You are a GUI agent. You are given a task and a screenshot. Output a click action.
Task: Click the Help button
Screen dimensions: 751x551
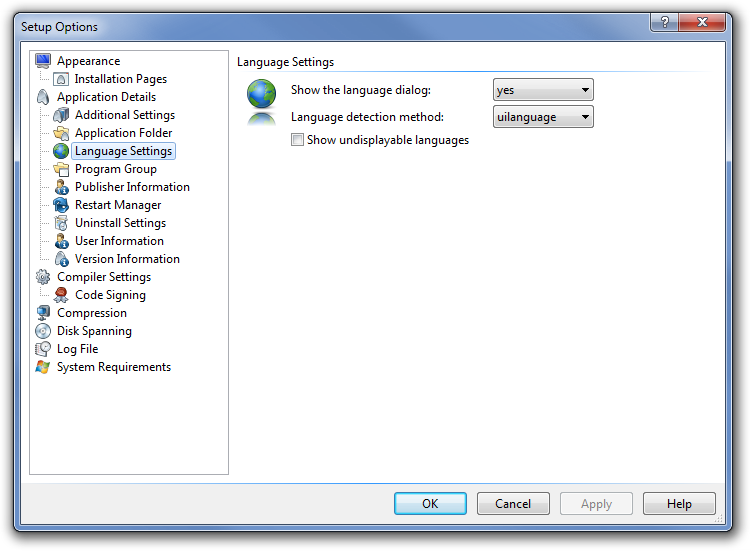(679, 504)
